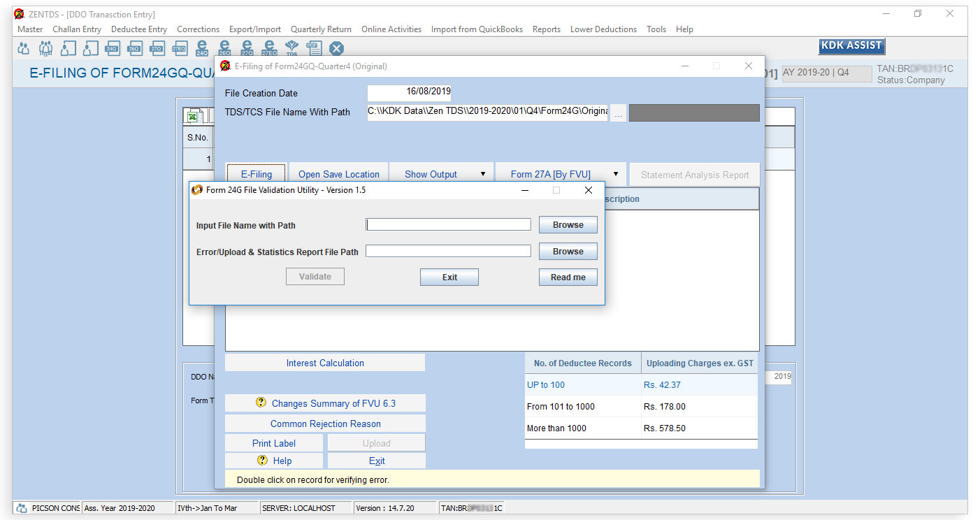Click Exit in the E-Filing dialog
The height and width of the screenshot is (520, 980).
pos(377,461)
